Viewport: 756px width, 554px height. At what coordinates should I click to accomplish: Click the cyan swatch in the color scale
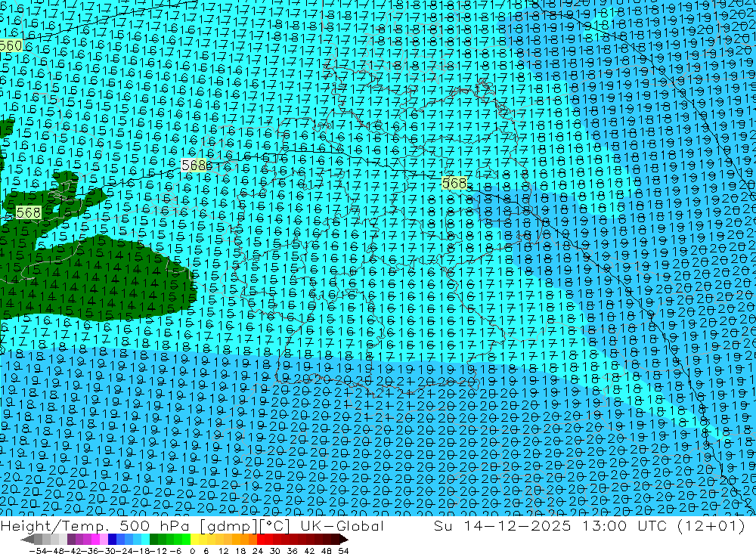coord(145,539)
